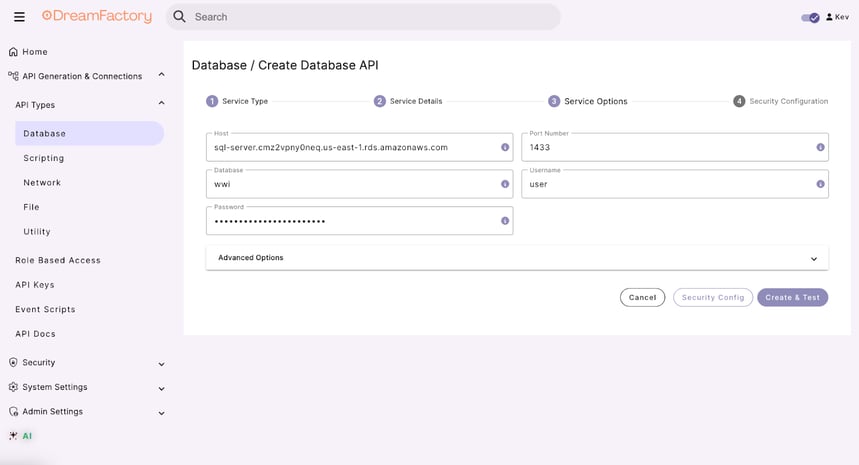The width and height of the screenshot is (859, 465).
Task: Click the Security shield icon
Action: tap(13, 362)
